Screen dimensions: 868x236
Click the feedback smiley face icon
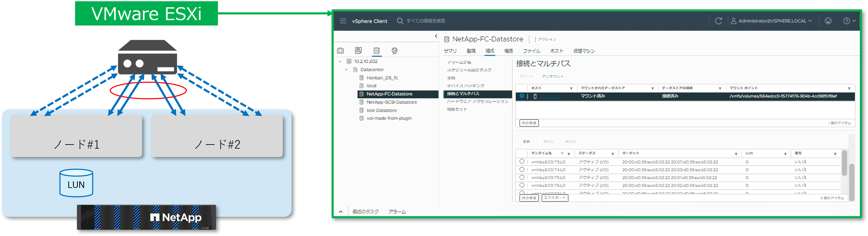[x=828, y=21]
